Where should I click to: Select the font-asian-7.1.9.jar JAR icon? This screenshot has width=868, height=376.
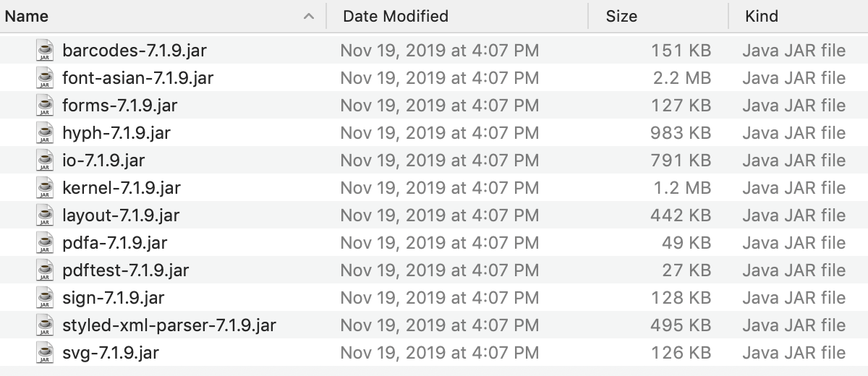[45, 78]
